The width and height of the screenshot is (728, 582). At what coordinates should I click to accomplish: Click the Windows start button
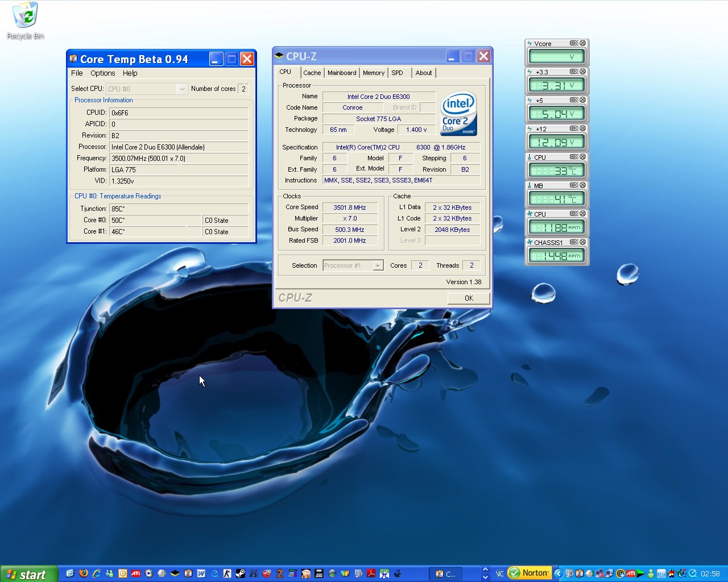pyautogui.click(x=28, y=574)
